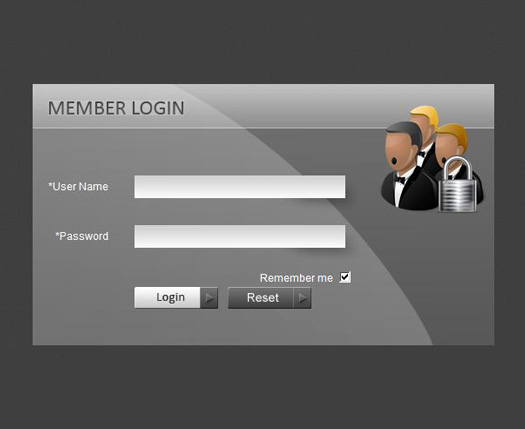Submit the form with Login button
Screen dimensions: 525x429
[x=176, y=298]
